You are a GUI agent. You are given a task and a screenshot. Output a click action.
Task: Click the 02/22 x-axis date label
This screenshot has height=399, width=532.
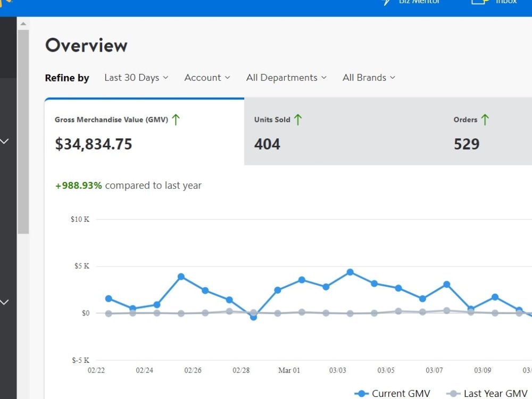point(96,370)
